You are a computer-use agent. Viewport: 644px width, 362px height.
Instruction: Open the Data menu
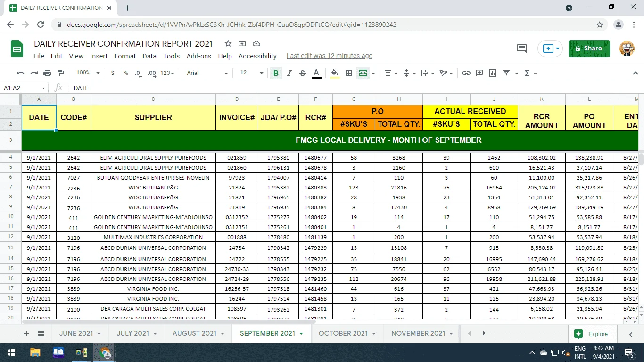149,56
